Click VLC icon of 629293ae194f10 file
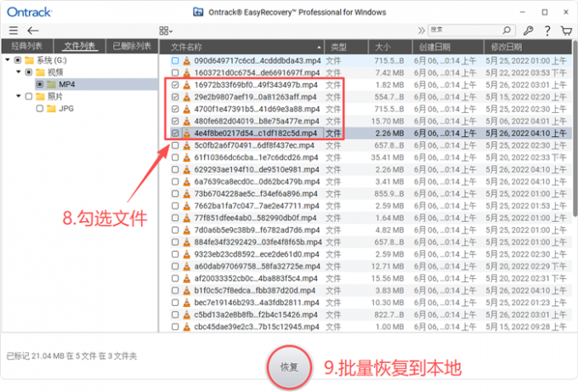This screenshot has width=578, height=392. click(x=187, y=169)
